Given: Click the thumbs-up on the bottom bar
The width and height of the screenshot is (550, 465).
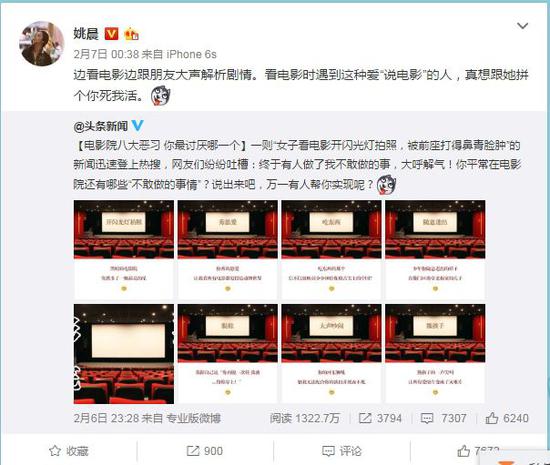Looking at the screenshot, I should tap(463, 451).
